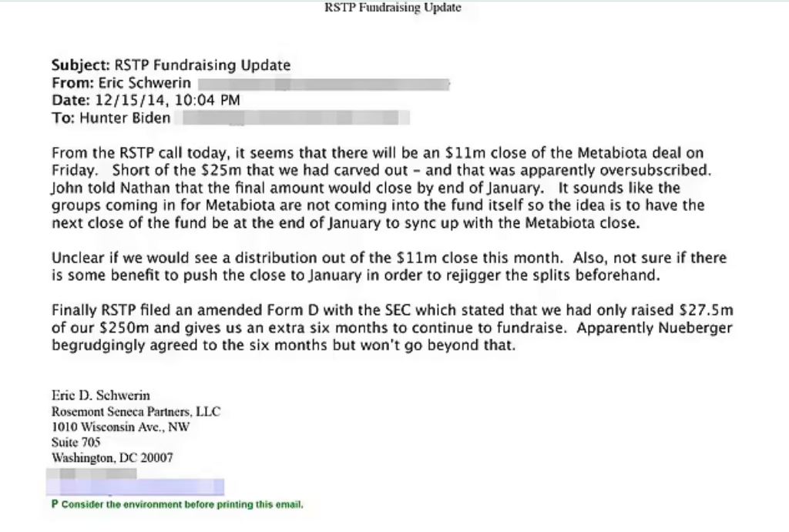
Task: Click Rosemont Seneca Partners, LLC line
Action: tap(135, 411)
